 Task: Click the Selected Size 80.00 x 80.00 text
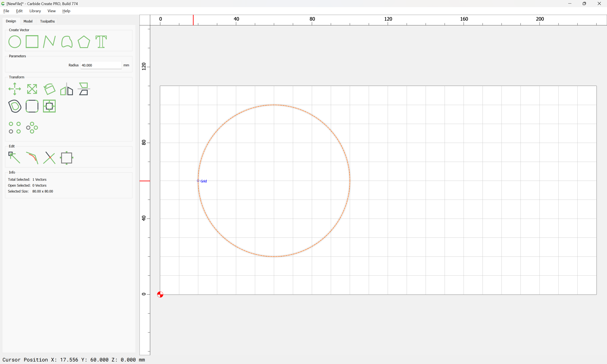(30, 191)
